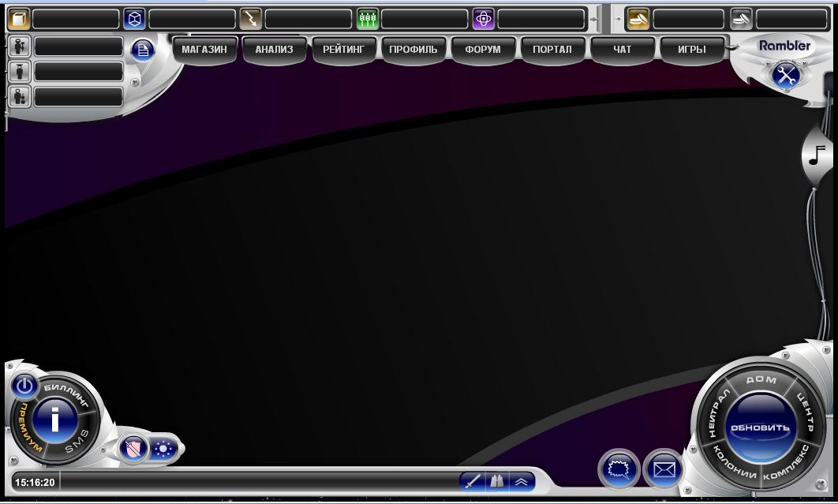Image resolution: width=838 pixels, height=504 pixels.
Task: Click the speech bubble chat icon
Action: (x=619, y=471)
